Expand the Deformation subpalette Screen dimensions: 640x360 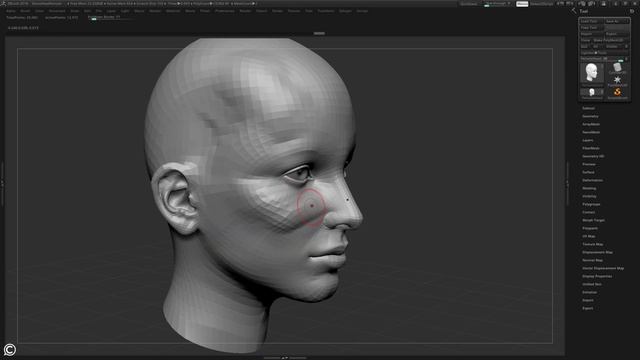click(x=592, y=180)
